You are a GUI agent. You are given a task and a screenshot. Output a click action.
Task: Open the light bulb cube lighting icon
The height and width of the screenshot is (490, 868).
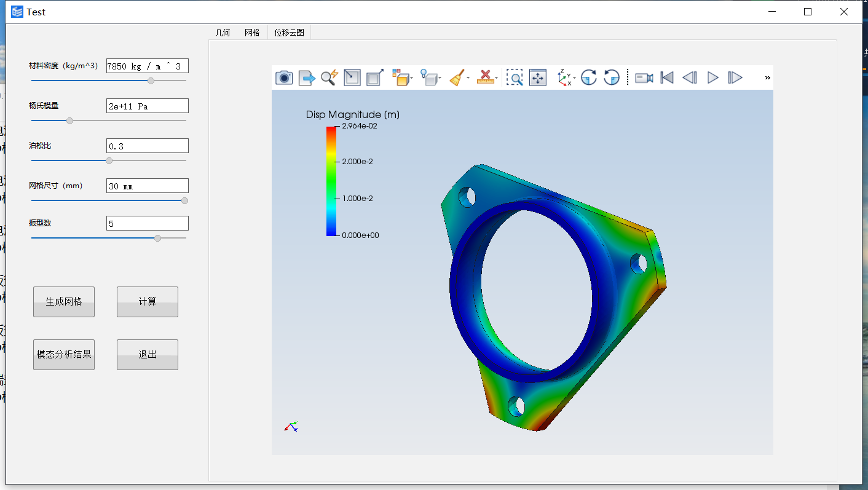(430, 77)
